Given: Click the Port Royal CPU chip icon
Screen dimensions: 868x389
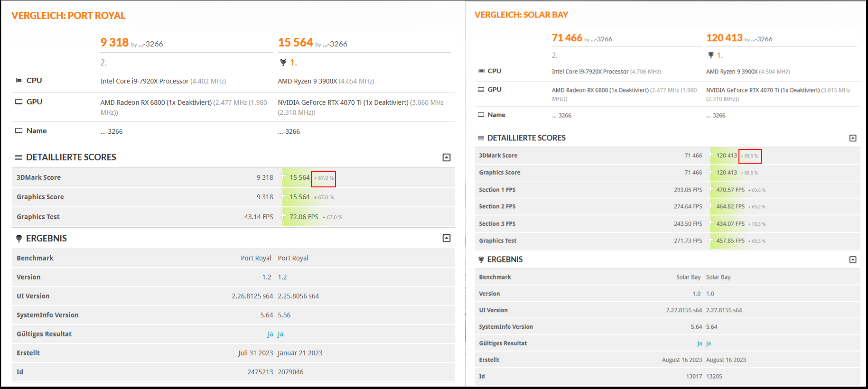Looking at the screenshot, I should pos(19,81).
